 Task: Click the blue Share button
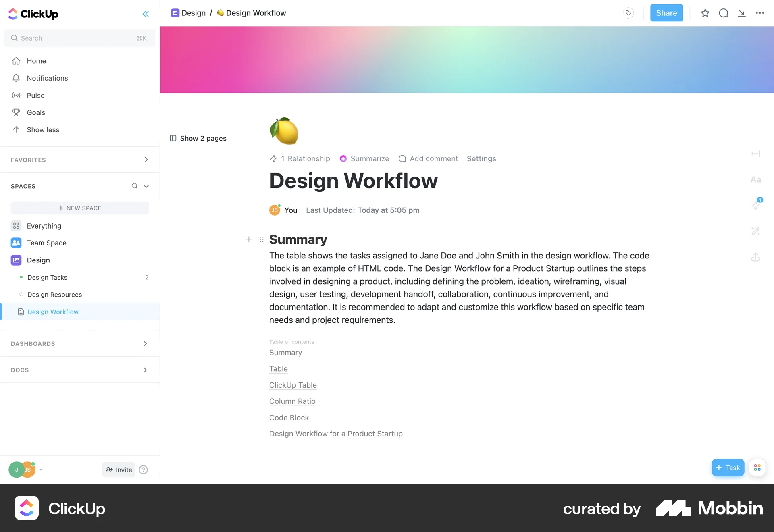coord(666,13)
